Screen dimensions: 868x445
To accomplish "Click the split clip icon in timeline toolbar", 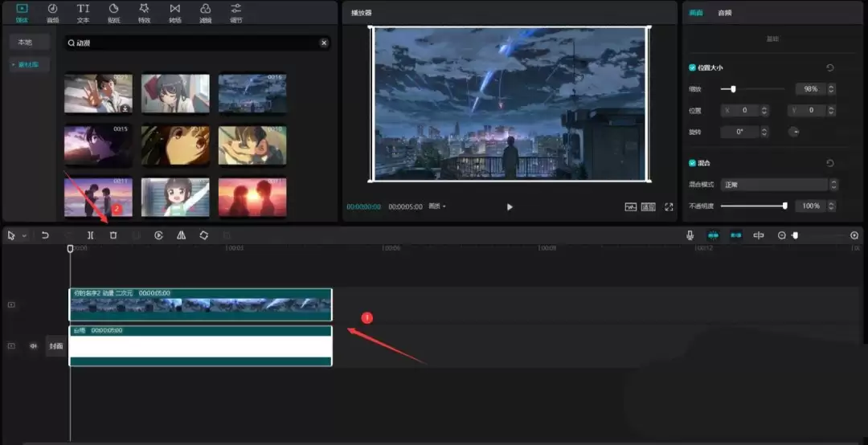I will pos(90,235).
